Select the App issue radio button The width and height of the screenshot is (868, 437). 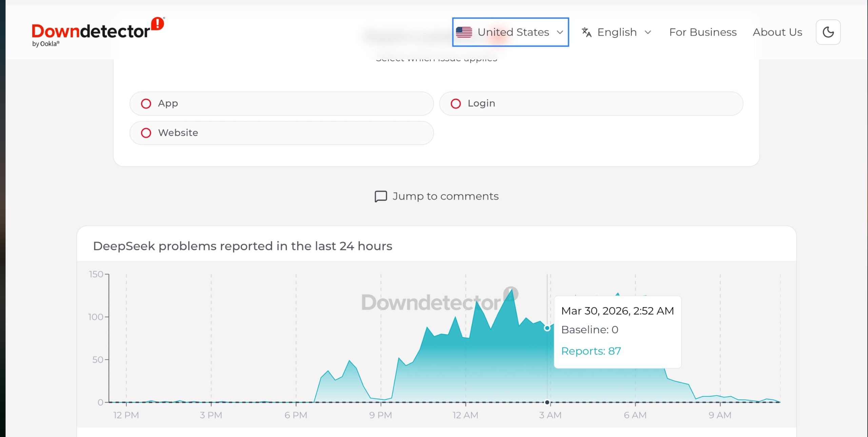point(146,103)
